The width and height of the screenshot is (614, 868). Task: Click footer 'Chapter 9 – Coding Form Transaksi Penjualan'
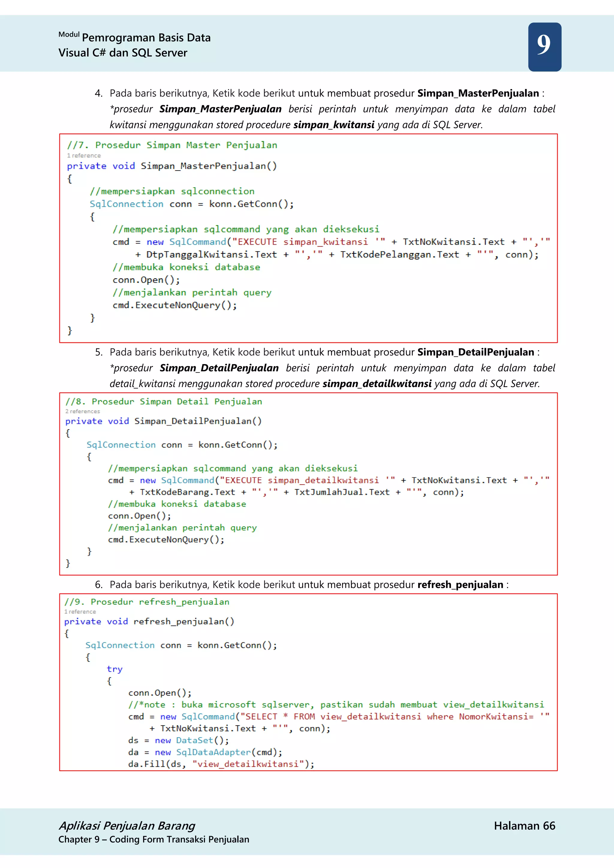pyautogui.click(x=154, y=839)
